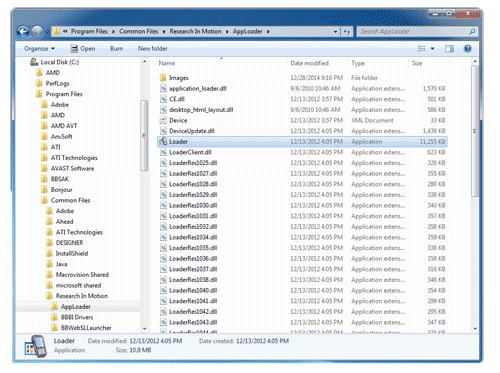Sort by Date modified column

pos(309,63)
